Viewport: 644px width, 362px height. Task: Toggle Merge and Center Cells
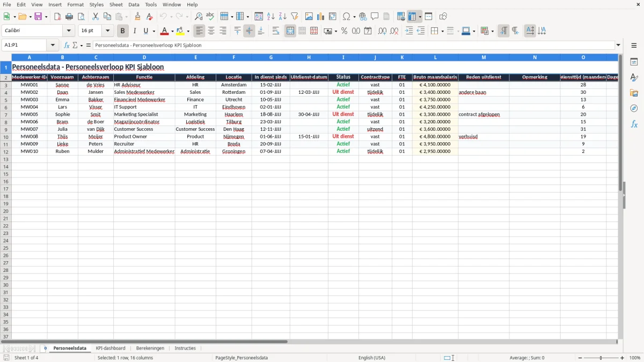290,31
